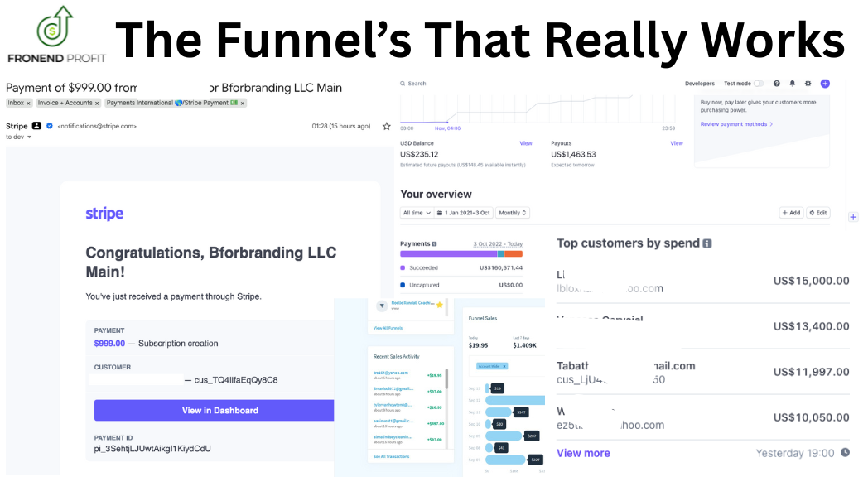Remove the Invoice + Accounts label
This screenshot has width=868, height=477.
tap(97, 104)
